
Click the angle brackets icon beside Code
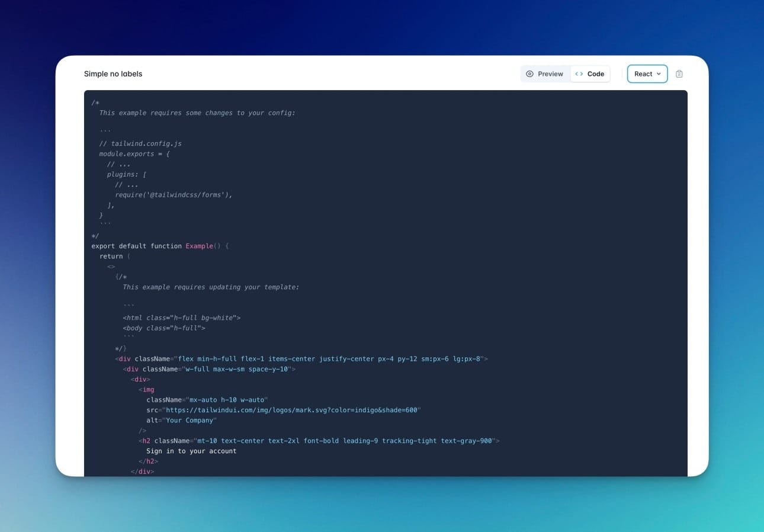tap(579, 74)
